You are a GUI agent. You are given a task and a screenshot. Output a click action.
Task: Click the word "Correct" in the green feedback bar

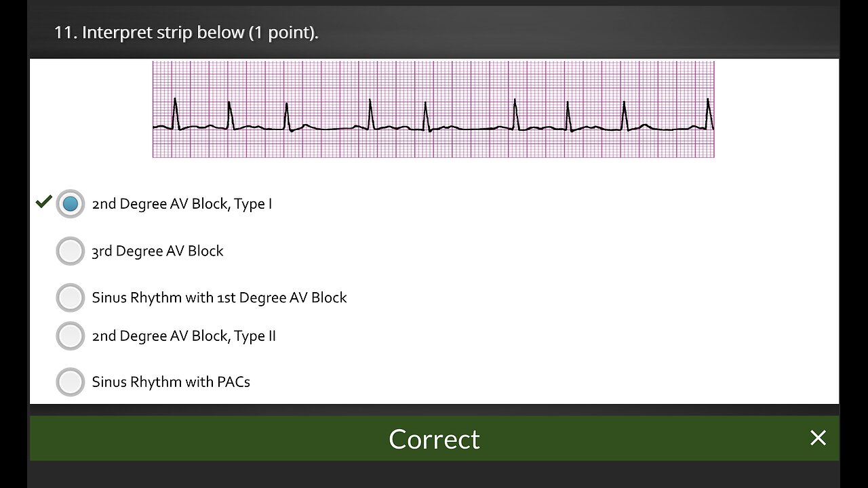[434, 439]
